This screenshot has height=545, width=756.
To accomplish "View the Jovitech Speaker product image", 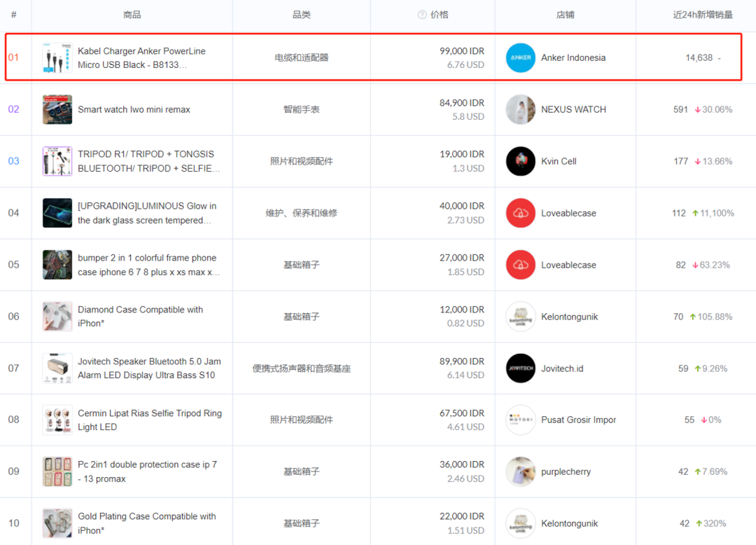I will pos(57,368).
